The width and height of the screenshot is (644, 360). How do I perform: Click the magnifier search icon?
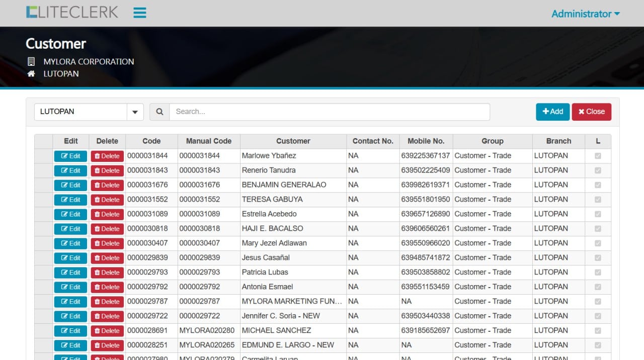(159, 112)
